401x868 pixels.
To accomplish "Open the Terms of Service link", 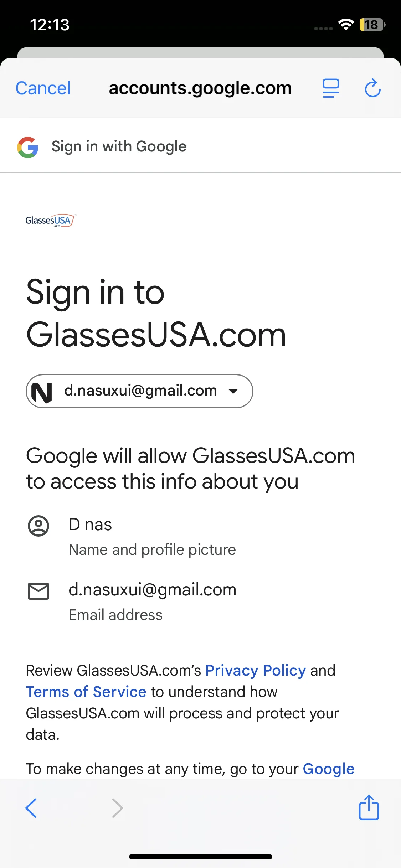I will coord(86,692).
